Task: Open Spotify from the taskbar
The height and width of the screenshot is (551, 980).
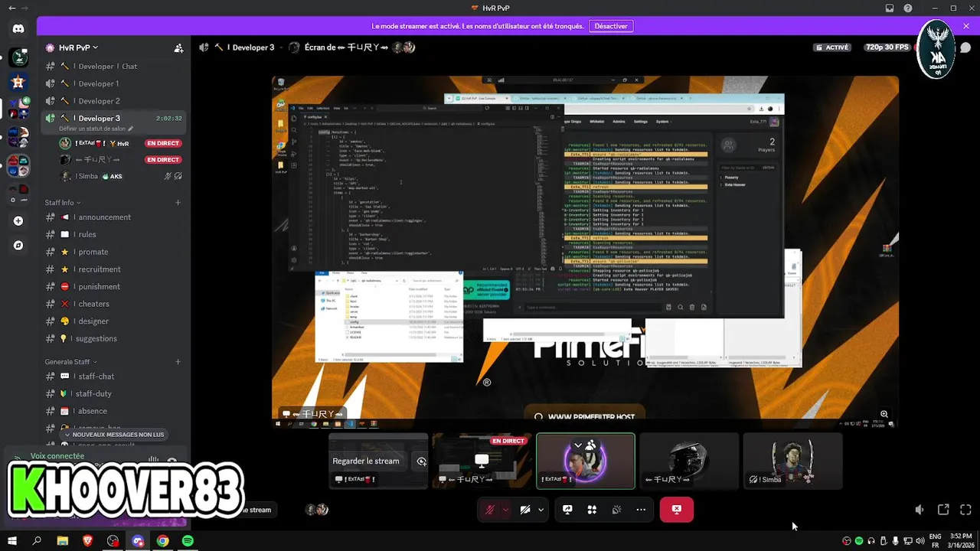Action: tap(188, 541)
